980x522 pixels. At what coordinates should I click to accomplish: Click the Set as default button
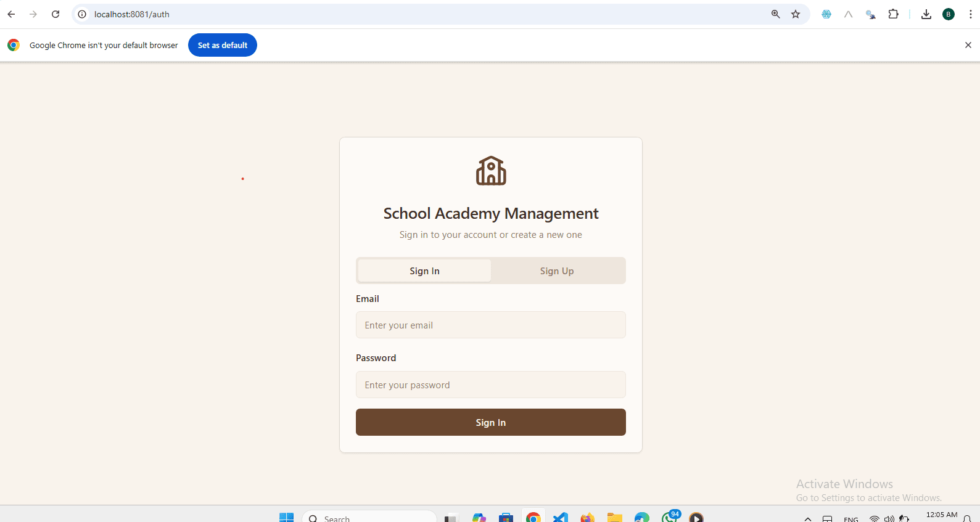pyautogui.click(x=222, y=45)
